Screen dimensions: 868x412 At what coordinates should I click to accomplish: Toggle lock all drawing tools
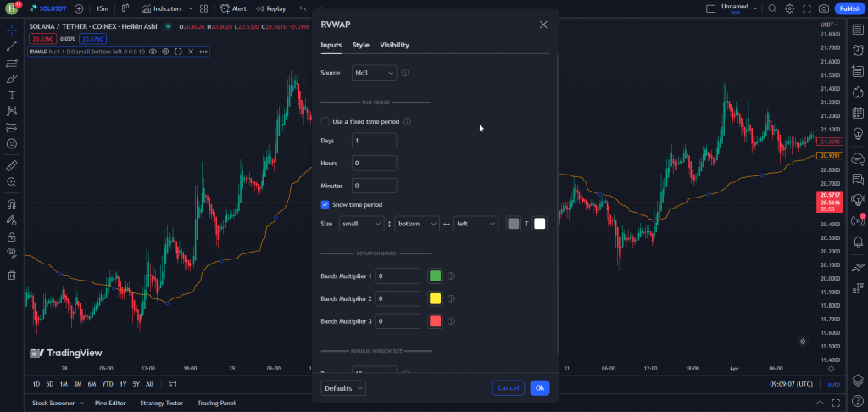click(x=12, y=237)
